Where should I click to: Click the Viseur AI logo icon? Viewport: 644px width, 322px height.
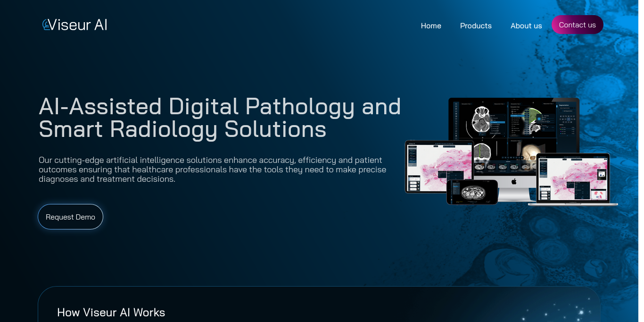point(46,25)
